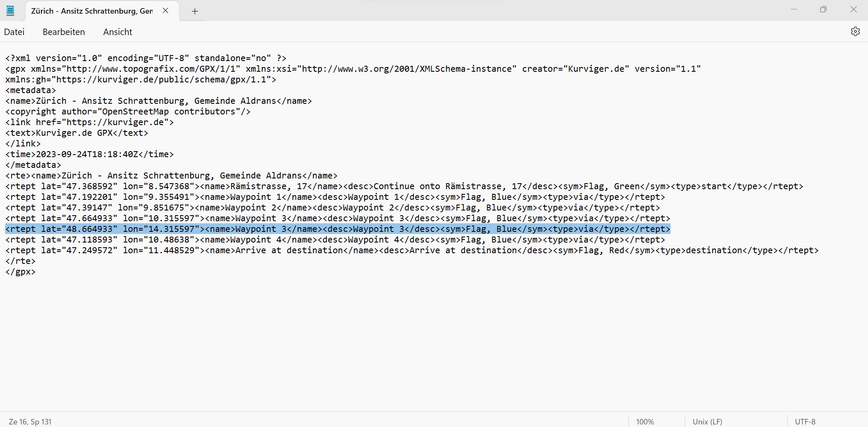This screenshot has width=868, height=427.
Task: Click the 100% zoom level indicator
Action: [x=644, y=421]
